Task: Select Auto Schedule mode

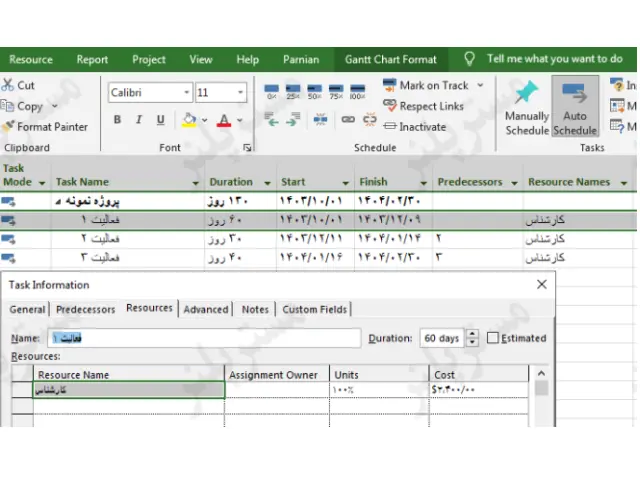Action: coord(575,108)
